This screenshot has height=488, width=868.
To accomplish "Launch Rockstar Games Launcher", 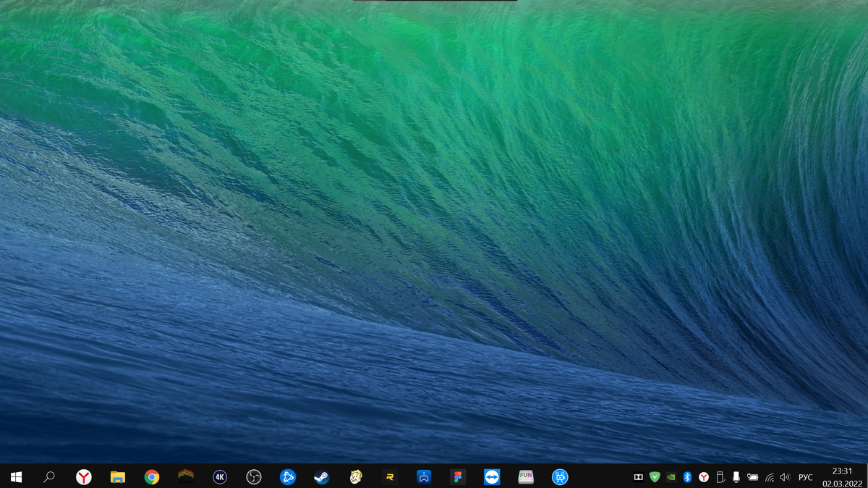I will point(390,477).
